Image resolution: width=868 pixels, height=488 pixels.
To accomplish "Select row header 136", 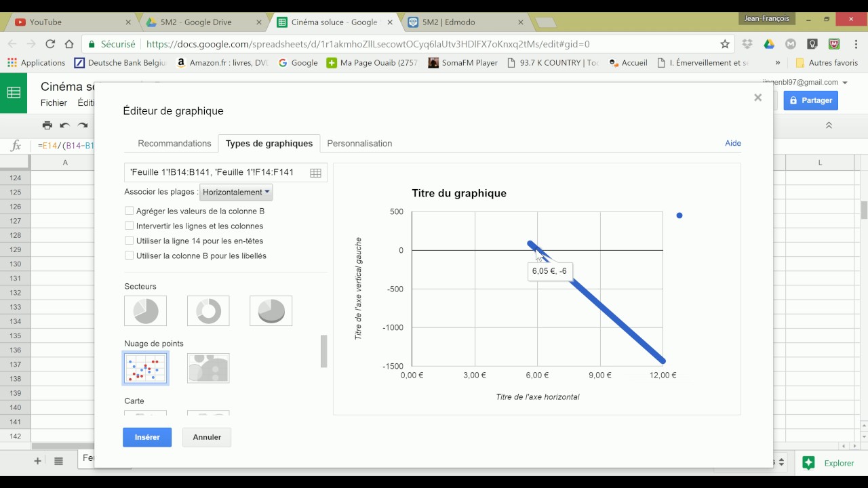I will click(x=15, y=350).
